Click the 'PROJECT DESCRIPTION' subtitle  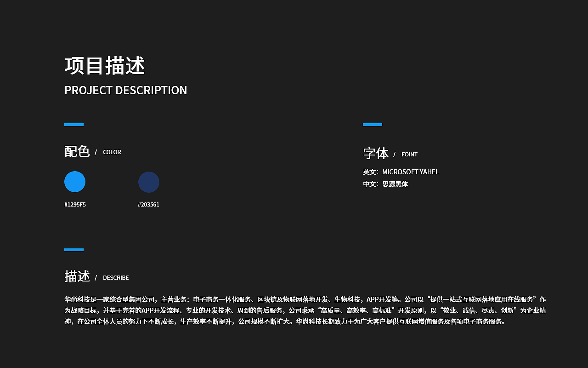(x=126, y=90)
